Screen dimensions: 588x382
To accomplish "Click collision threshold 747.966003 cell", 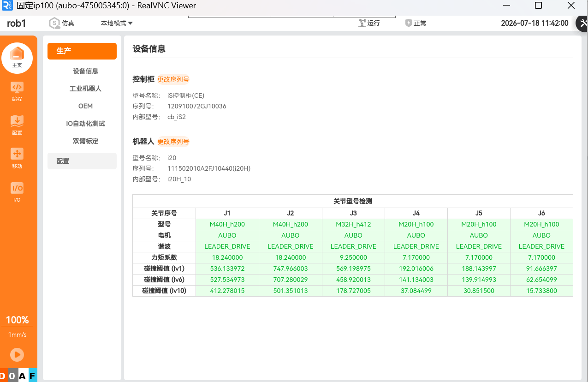I will pos(291,269).
